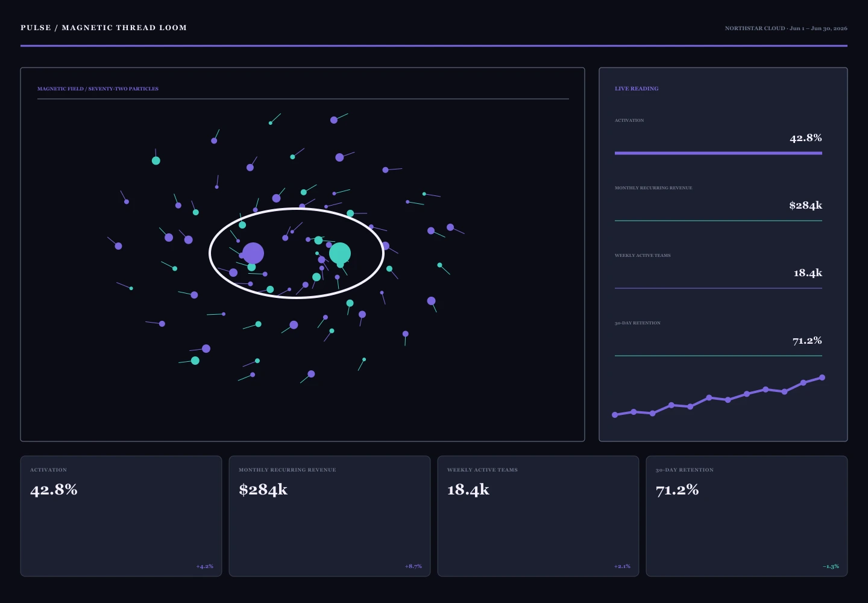Click the "NORTHSTAR CLOUD · Jun 1 – Jun 30, 2026" text

786,28
